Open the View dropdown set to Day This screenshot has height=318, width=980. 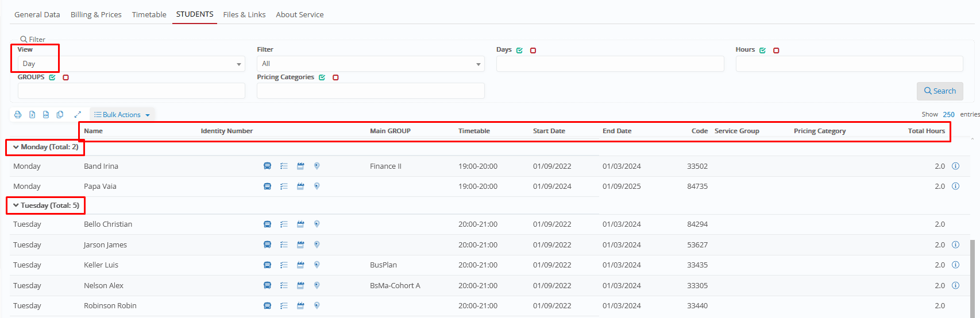point(131,64)
